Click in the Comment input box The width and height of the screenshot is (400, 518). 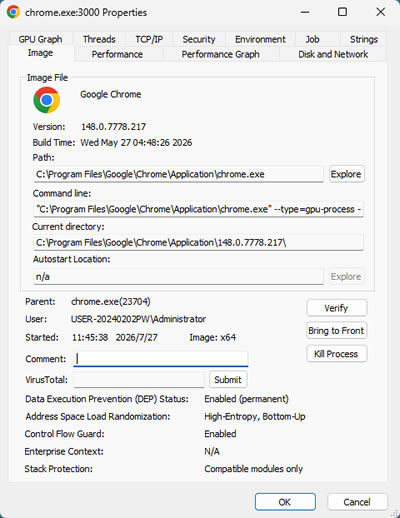point(161,359)
